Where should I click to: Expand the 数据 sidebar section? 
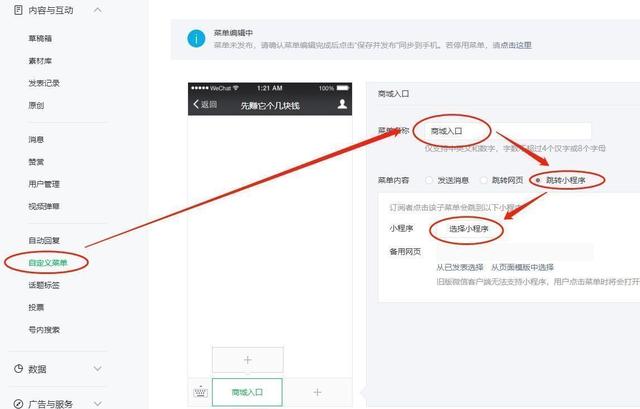point(98,369)
